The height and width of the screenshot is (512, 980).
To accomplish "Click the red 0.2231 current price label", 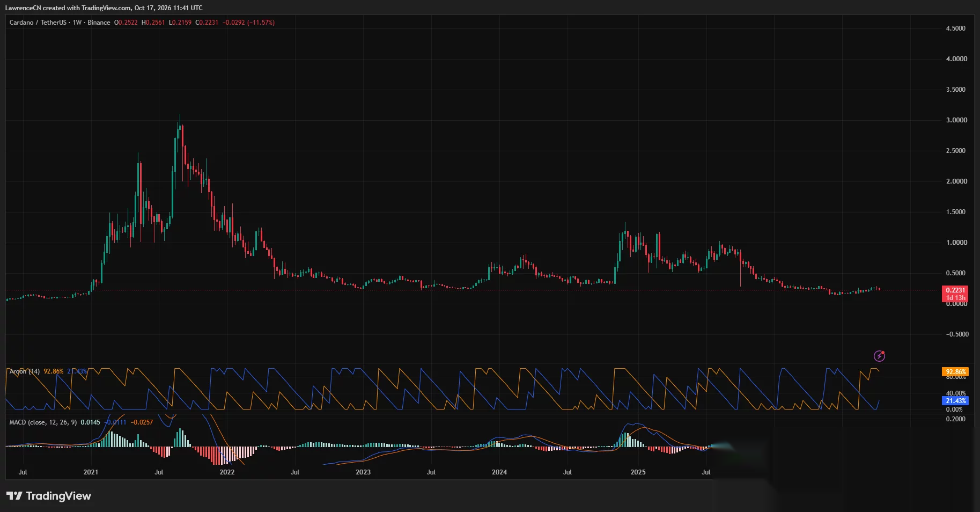I will [x=955, y=290].
